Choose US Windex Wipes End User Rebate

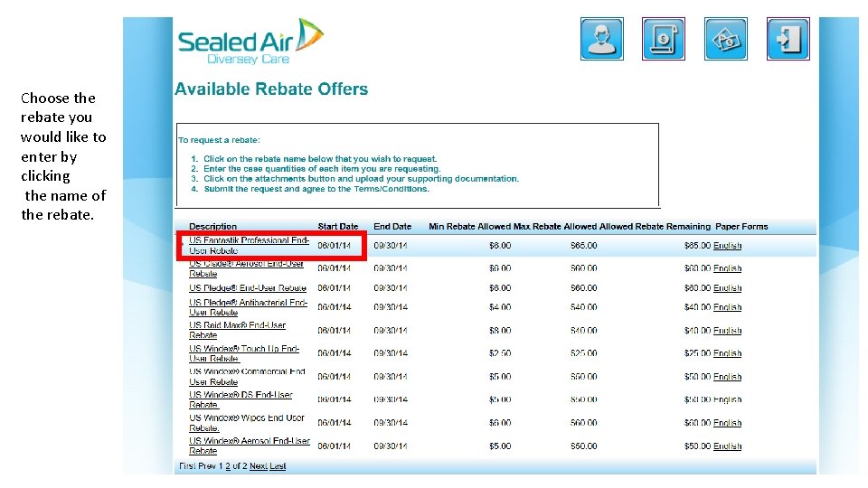(247, 423)
